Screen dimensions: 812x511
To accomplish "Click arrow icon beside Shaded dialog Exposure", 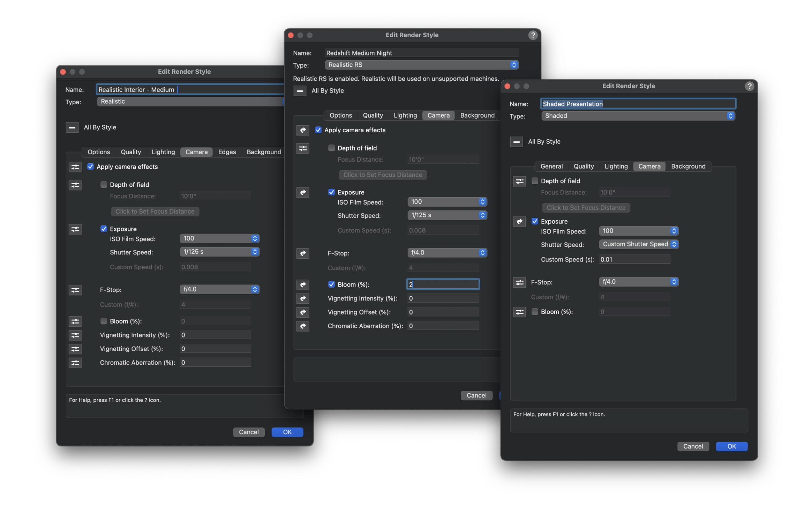I will tap(519, 222).
